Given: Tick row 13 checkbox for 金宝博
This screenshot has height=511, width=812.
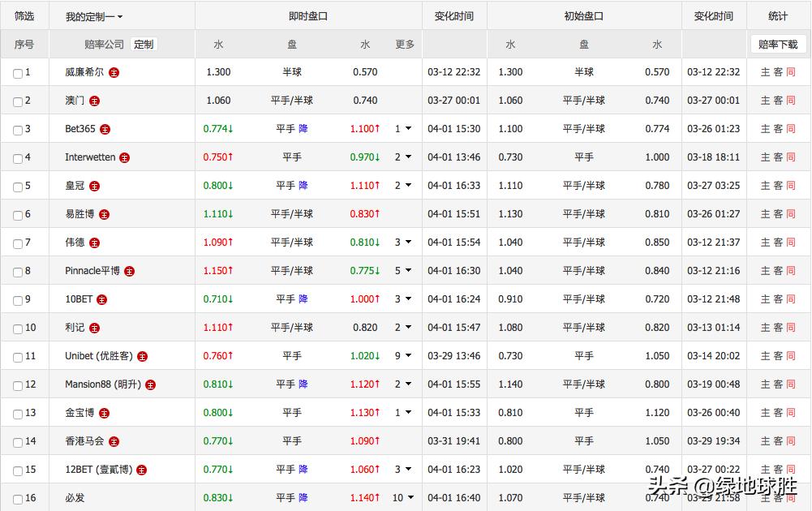Looking at the screenshot, I should pyautogui.click(x=18, y=414).
